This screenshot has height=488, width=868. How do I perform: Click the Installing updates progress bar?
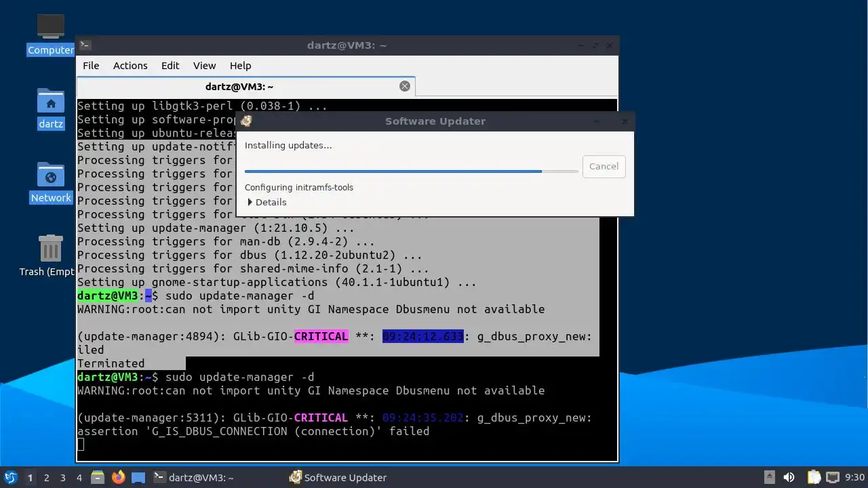[x=411, y=171]
